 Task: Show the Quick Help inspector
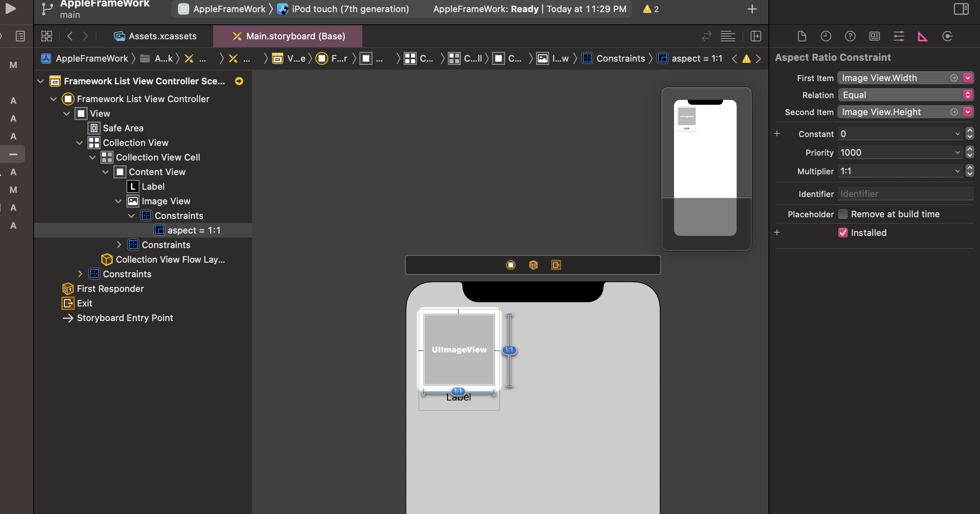[x=850, y=36]
